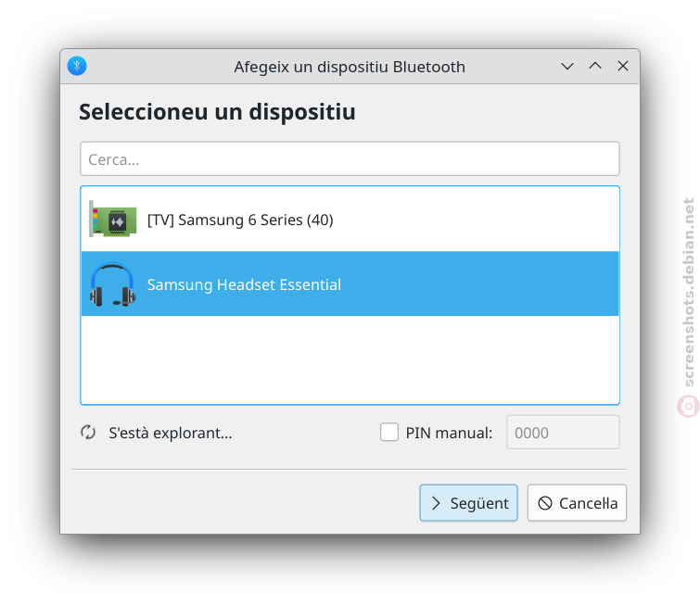
Task: Select the [TV] Samsung 6 Series (40) entry
Action: [350, 219]
